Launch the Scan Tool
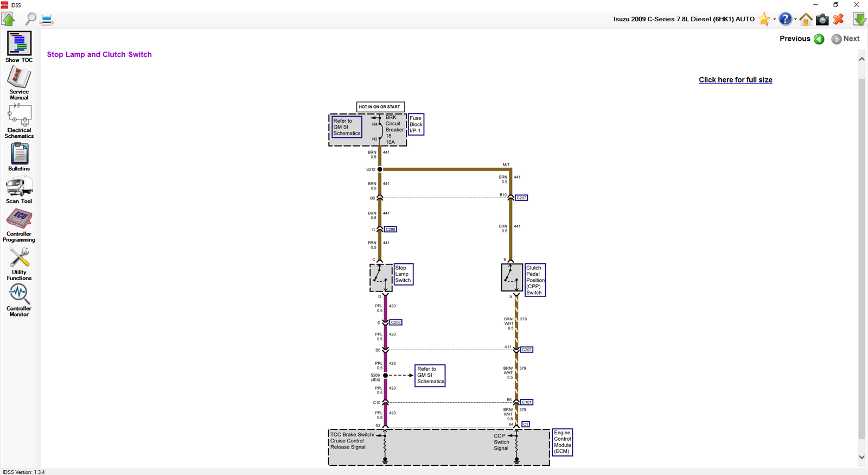 click(19, 191)
